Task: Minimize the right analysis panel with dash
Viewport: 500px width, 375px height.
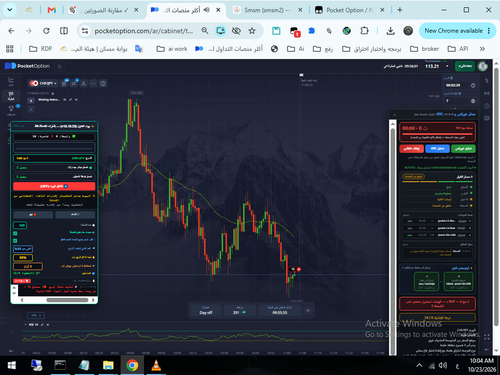Action: (x=395, y=114)
